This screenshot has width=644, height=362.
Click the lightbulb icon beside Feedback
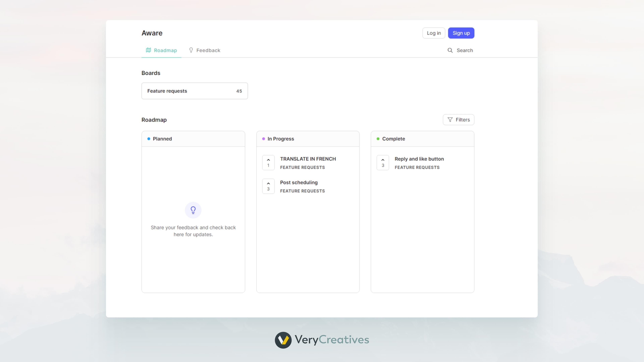pyautogui.click(x=191, y=50)
